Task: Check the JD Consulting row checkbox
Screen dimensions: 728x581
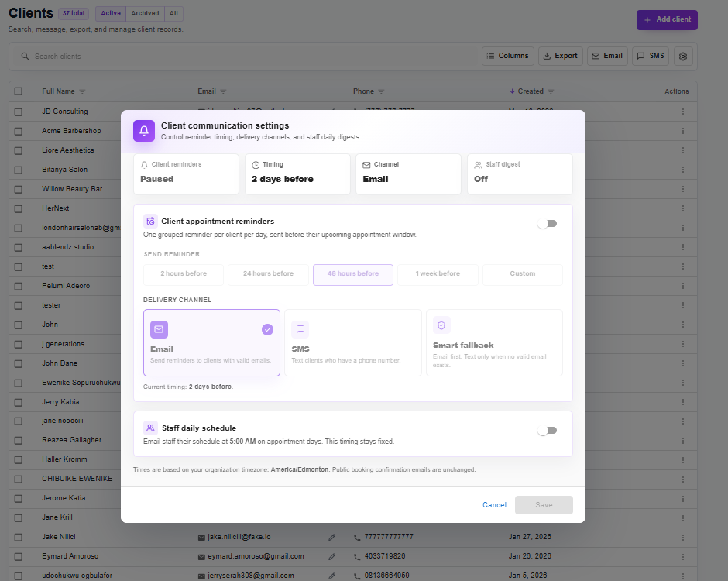Action: 19,112
